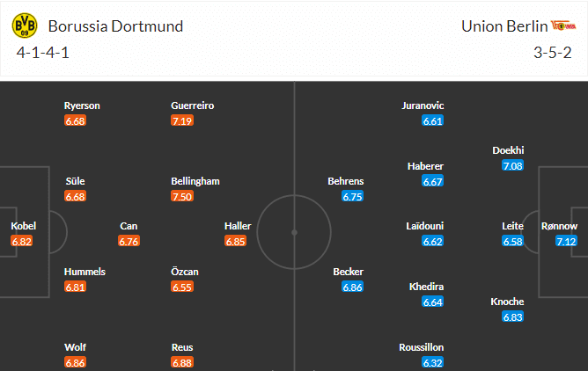The image size is (588, 371).
Task: Click Roussillon's 6.32 rating badge
Action: (432, 362)
